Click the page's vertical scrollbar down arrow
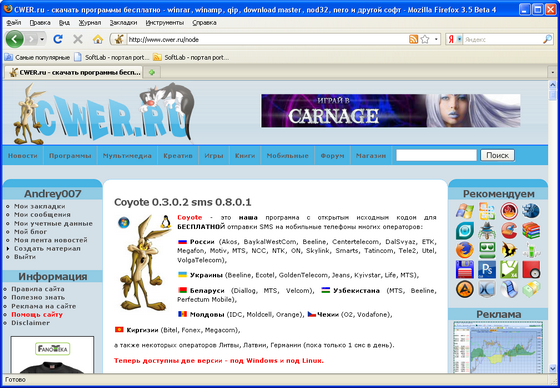Viewport: 560px width, 388px height. pos(552,368)
